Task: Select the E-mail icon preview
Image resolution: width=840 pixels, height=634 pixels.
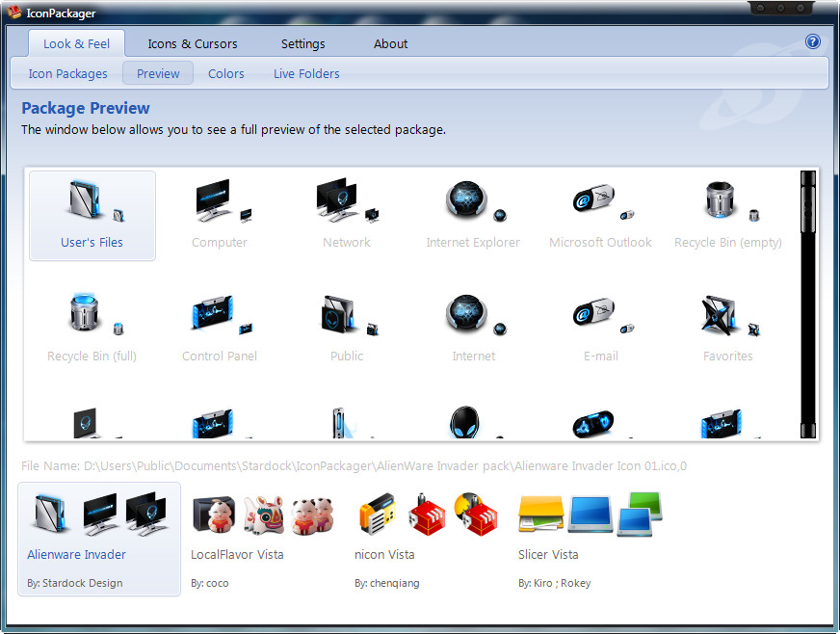Action: tap(600, 330)
